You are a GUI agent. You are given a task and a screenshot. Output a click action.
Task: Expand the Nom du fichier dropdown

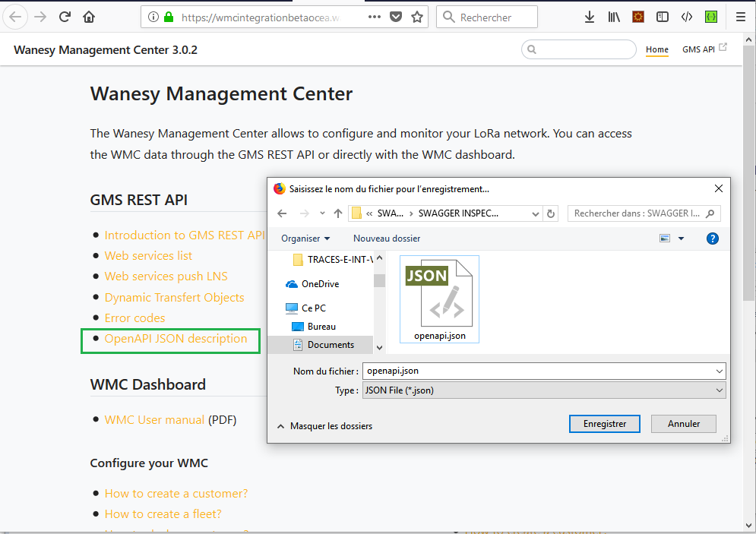719,371
